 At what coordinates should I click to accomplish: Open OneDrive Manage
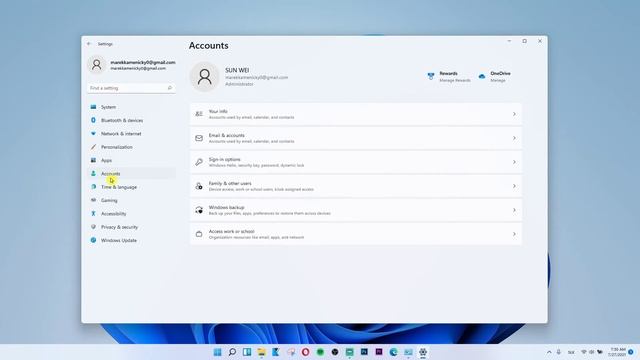[495, 77]
